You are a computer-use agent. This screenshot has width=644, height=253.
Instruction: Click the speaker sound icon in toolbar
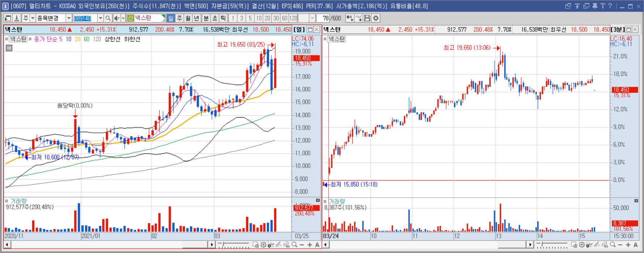click(116, 18)
